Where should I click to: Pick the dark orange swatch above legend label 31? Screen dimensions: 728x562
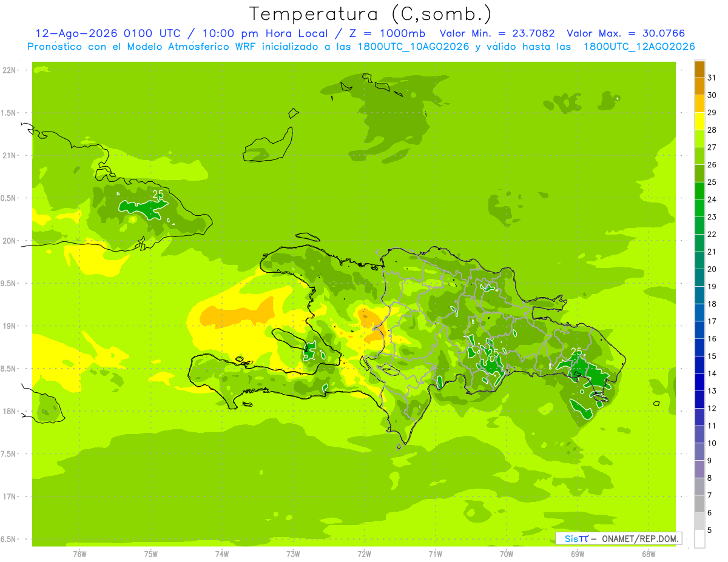(699, 69)
